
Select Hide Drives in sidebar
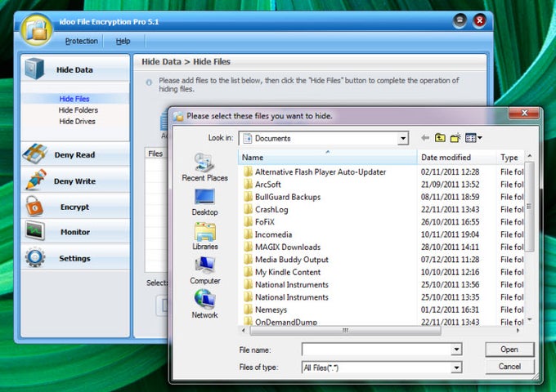pyautogui.click(x=77, y=122)
